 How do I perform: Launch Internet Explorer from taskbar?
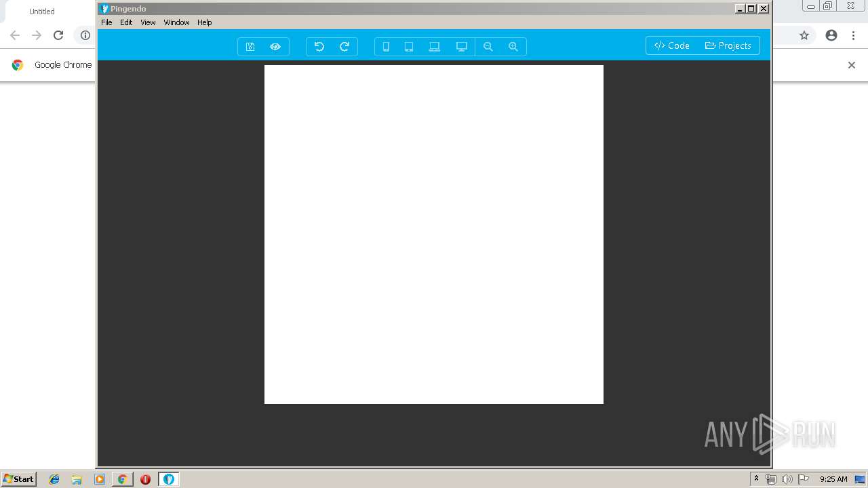pyautogui.click(x=54, y=479)
